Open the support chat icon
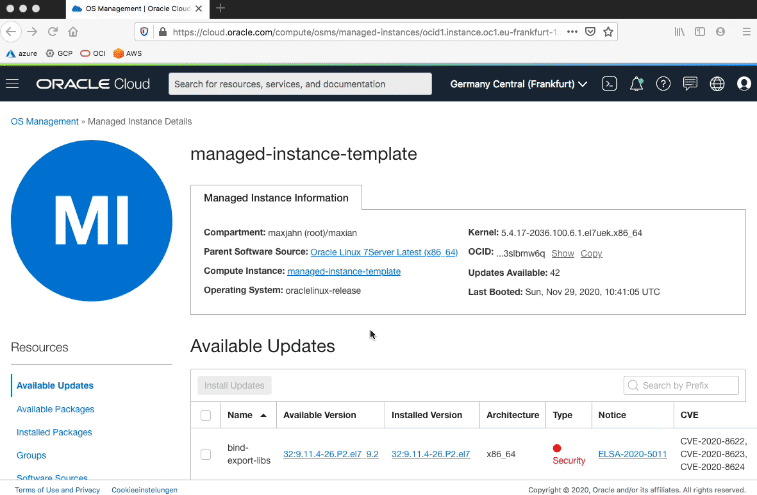This screenshot has width=757, height=495. [x=690, y=84]
